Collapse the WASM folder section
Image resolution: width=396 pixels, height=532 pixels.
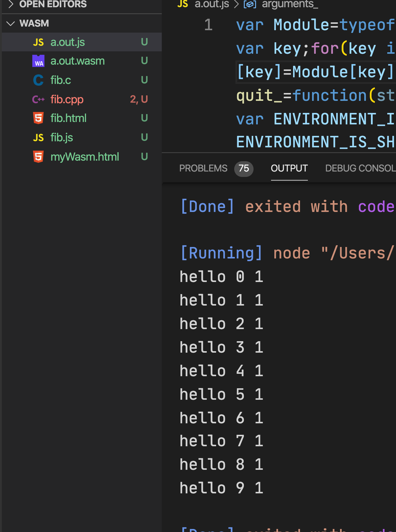coord(11,23)
